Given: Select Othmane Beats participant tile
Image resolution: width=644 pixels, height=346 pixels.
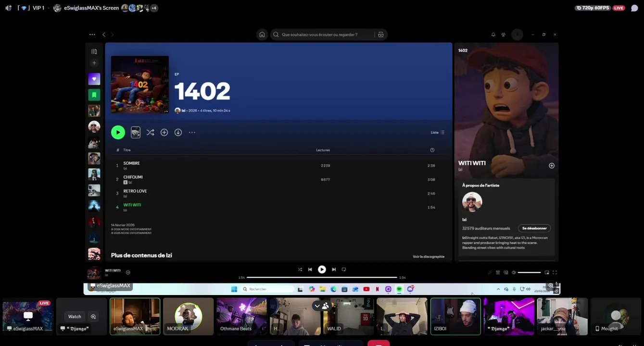Looking at the screenshot, I should pyautogui.click(x=241, y=316).
